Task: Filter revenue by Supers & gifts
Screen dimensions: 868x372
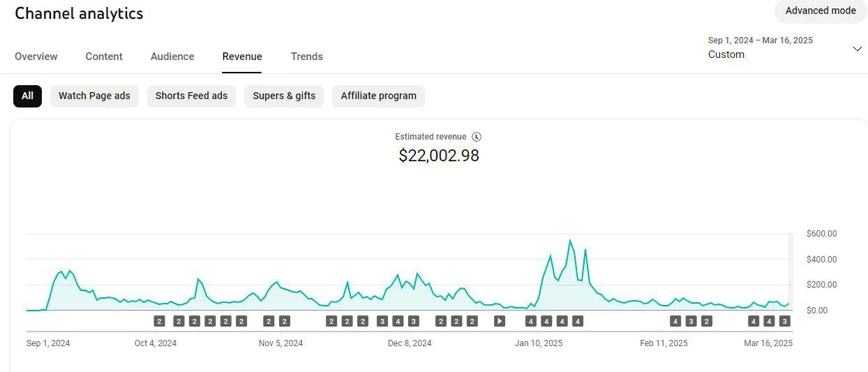Action: [284, 96]
